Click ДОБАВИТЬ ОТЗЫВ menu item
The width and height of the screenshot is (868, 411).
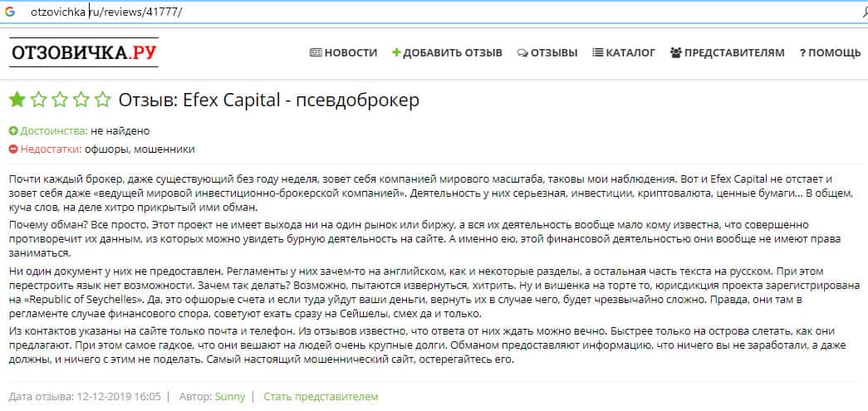[447, 52]
